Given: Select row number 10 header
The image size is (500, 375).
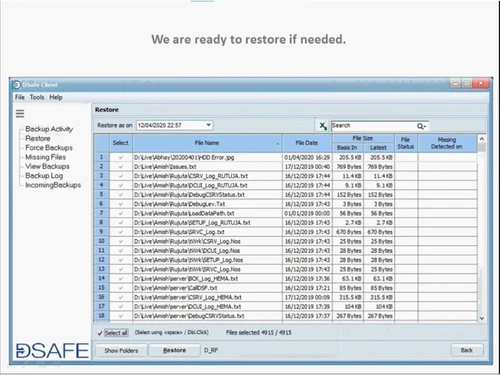Looking at the screenshot, I should 101,241.
